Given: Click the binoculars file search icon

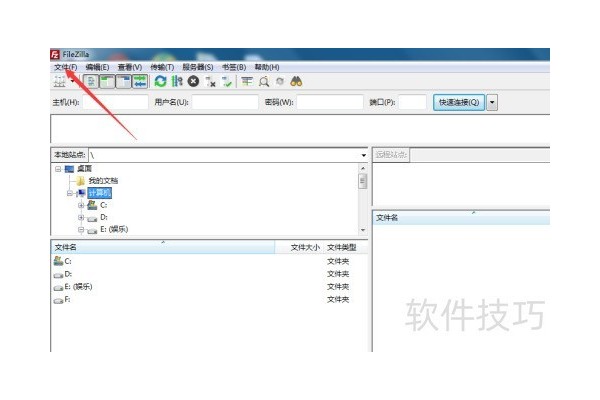Looking at the screenshot, I should point(297,81).
